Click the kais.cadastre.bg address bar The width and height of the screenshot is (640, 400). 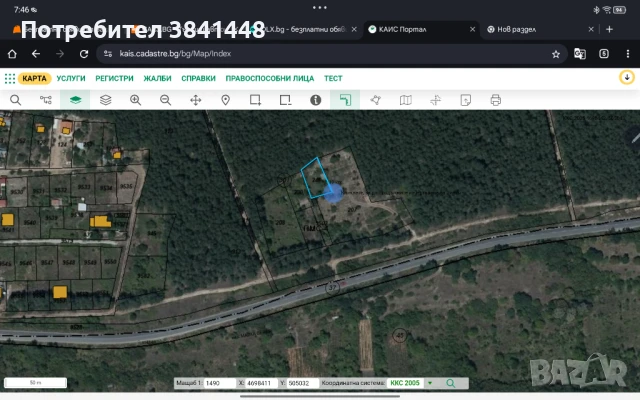click(331, 54)
